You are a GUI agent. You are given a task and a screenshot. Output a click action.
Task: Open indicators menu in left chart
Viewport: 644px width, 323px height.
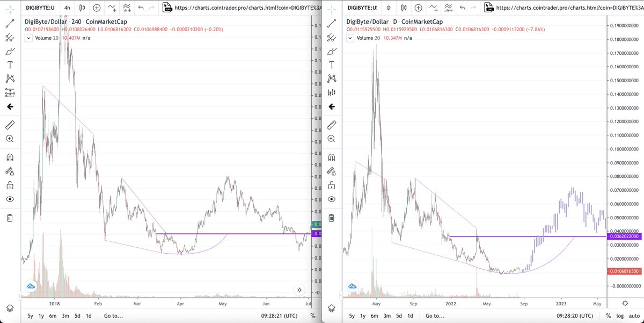(x=112, y=8)
